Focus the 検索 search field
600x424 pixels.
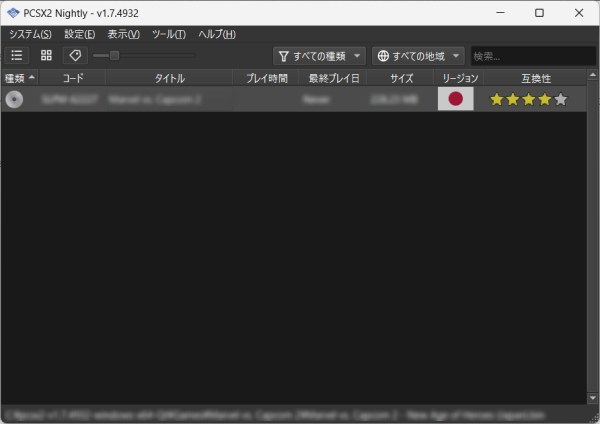pyautogui.click(x=533, y=56)
